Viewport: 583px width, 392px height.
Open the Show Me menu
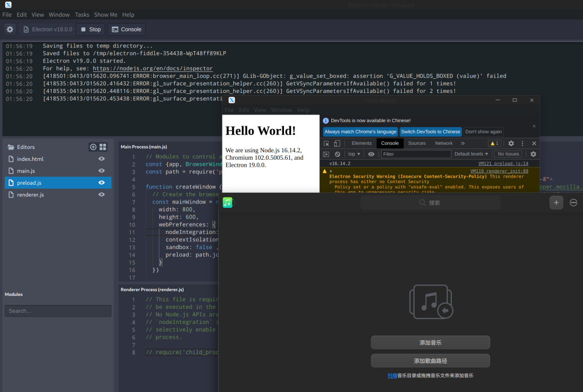coord(106,15)
